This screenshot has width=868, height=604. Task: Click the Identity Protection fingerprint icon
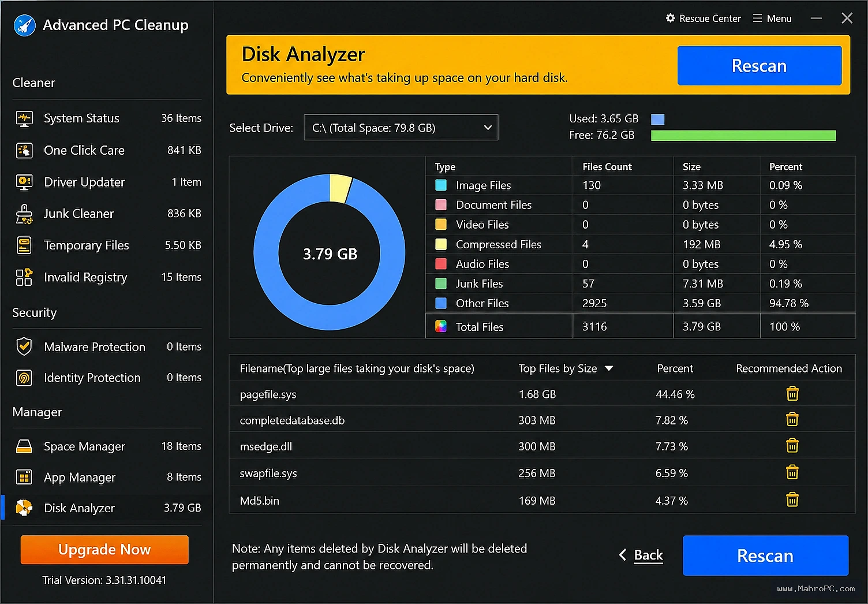click(x=24, y=378)
